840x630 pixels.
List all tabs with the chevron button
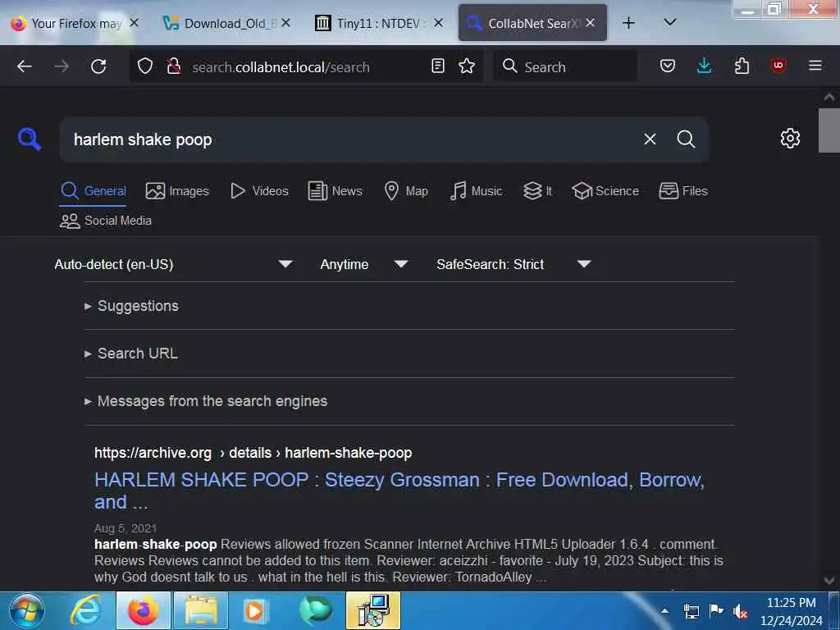(669, 22)
